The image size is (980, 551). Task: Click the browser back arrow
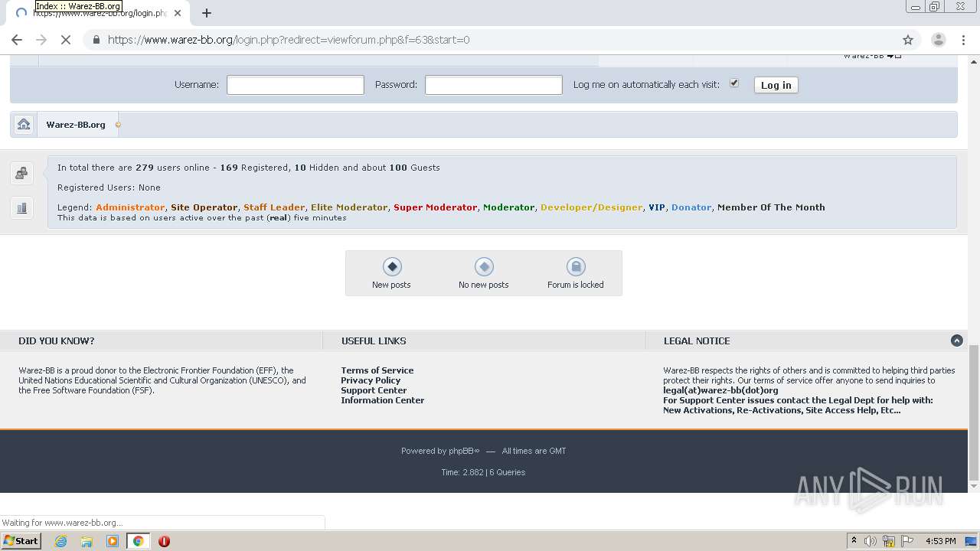coord(17,40)
